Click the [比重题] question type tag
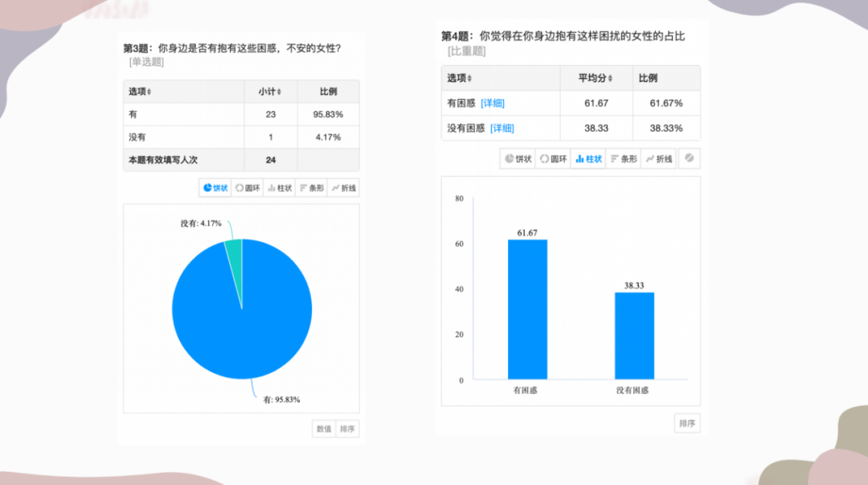 pos(467,51)
